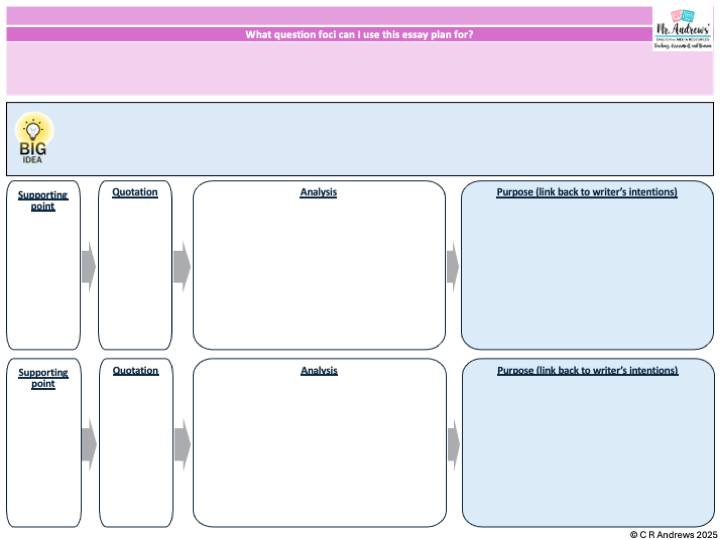Click bottom-row arrow between Analysis and Purpose

coord(453,443)
